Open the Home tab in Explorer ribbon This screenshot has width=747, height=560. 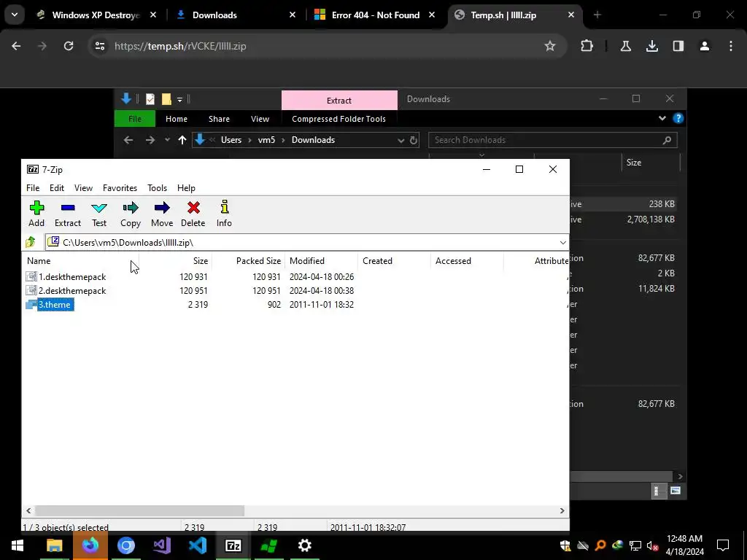tap(177, 119)
